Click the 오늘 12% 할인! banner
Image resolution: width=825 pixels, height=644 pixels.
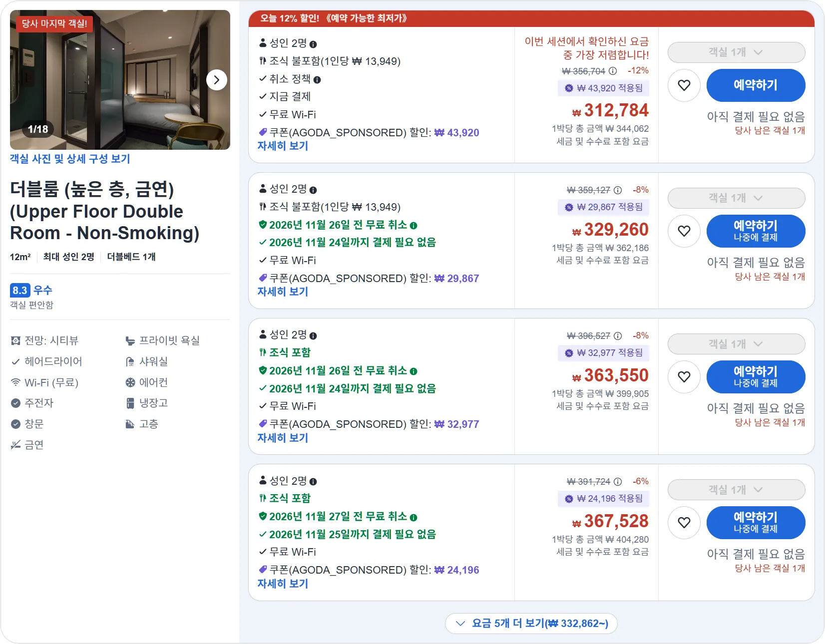point(531,18)
